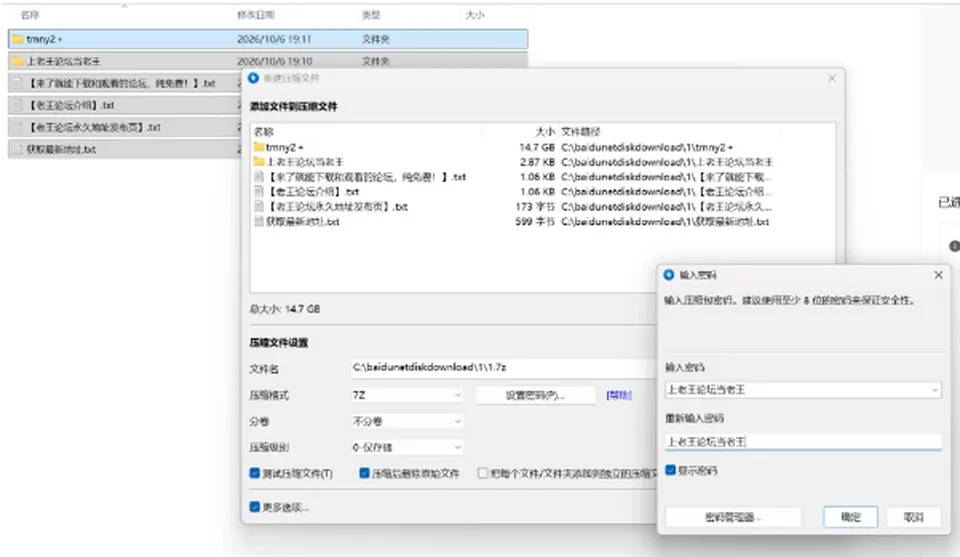Click 文件路径 column header in compress dialog
This screenshot has height=557, width=960.
tap(580, 132)
